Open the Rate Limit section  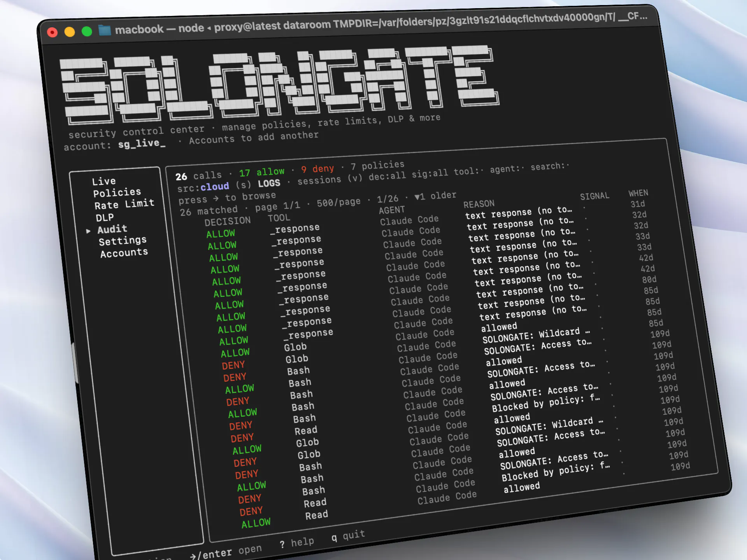point(124,204)
